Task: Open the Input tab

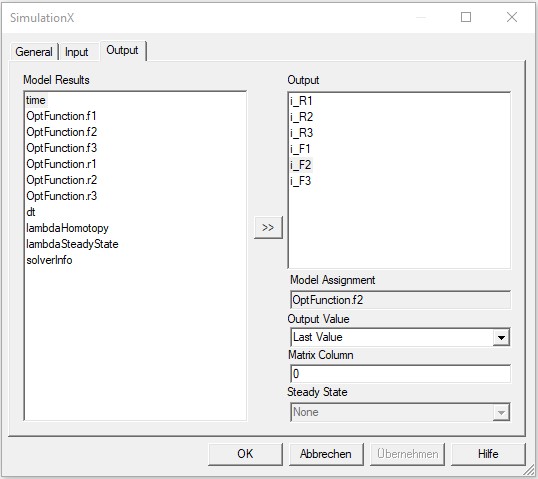Action: (77, 52)
